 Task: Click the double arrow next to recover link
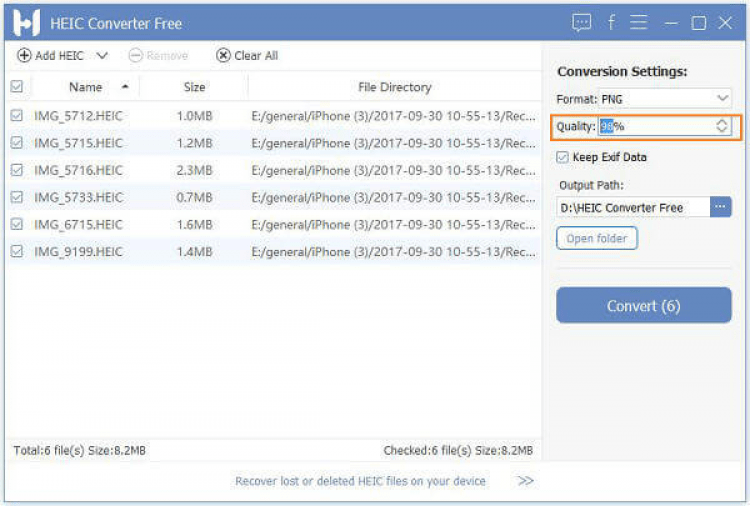click(x=525, y=481)
